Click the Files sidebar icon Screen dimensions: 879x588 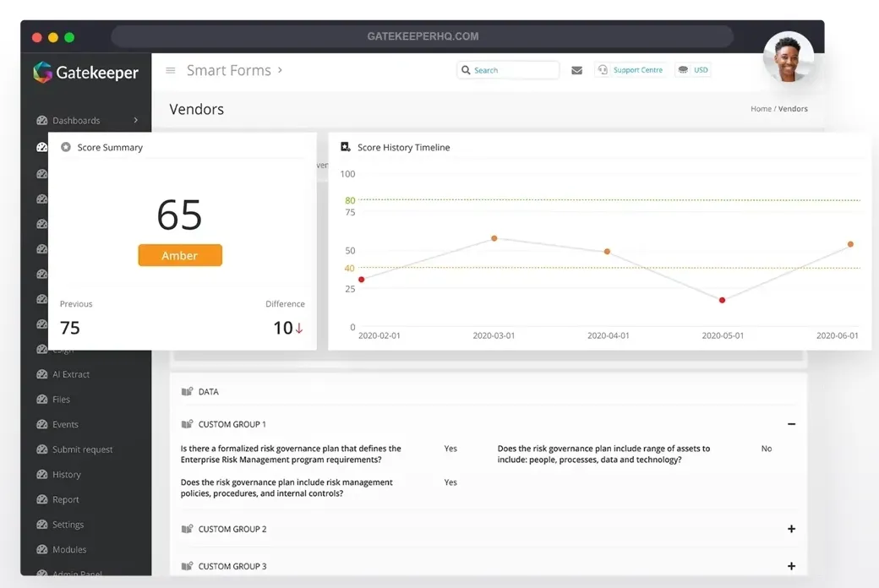(42, 400)
